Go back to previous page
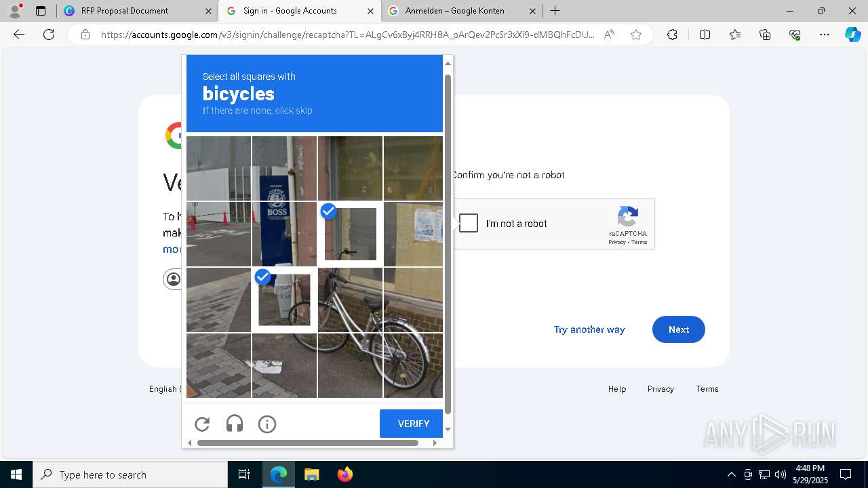The height and width of the screenshot is (488, 868). tap(19, 35)
